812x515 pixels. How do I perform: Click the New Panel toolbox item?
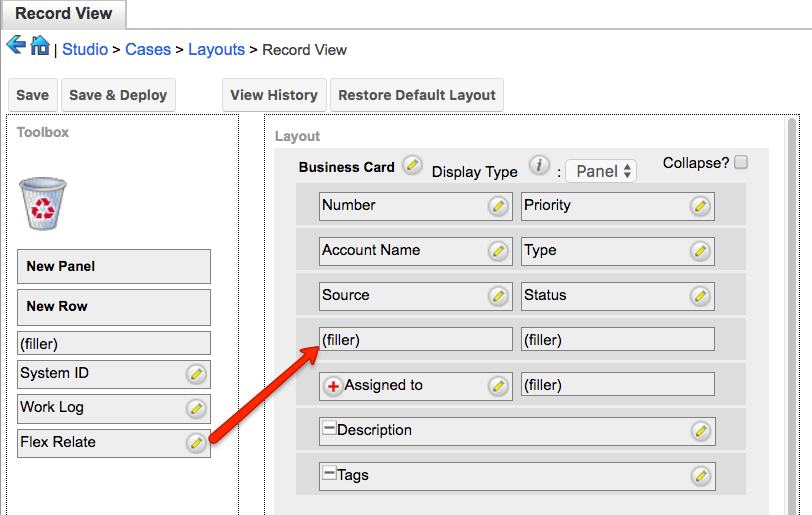click(x=114, y=267)
